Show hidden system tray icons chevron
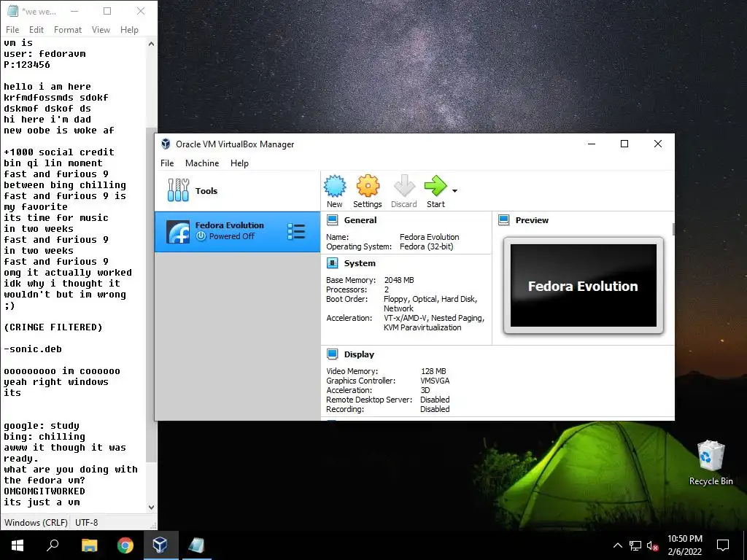The width and height of the screenshot is (747, 560). 617,545
